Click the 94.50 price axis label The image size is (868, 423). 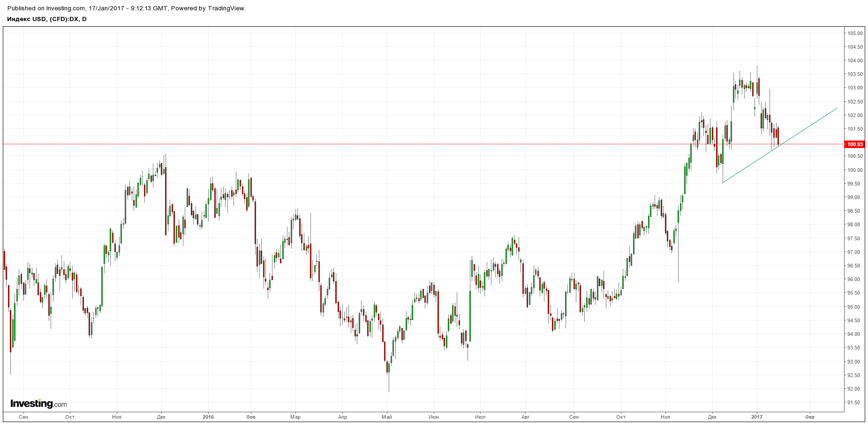pos(853,320)
